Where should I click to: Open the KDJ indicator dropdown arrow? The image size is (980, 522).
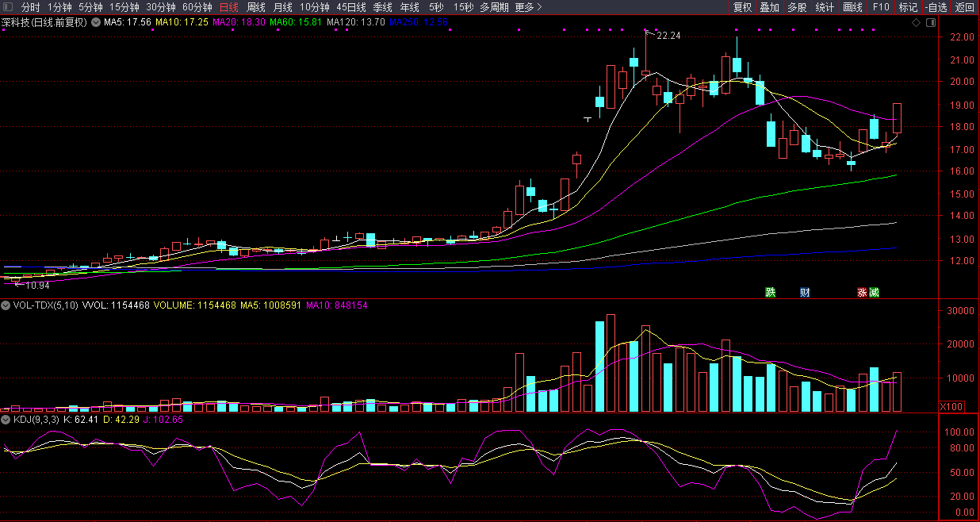click(6, 420)
